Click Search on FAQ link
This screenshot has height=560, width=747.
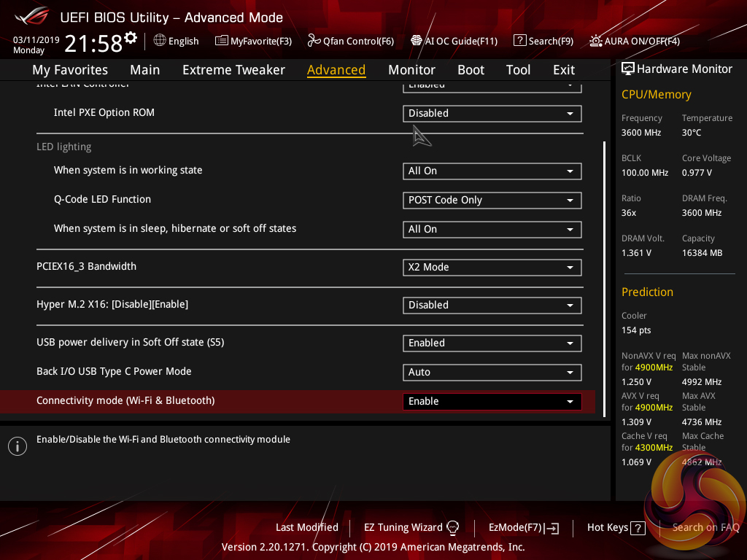[705, 528]
